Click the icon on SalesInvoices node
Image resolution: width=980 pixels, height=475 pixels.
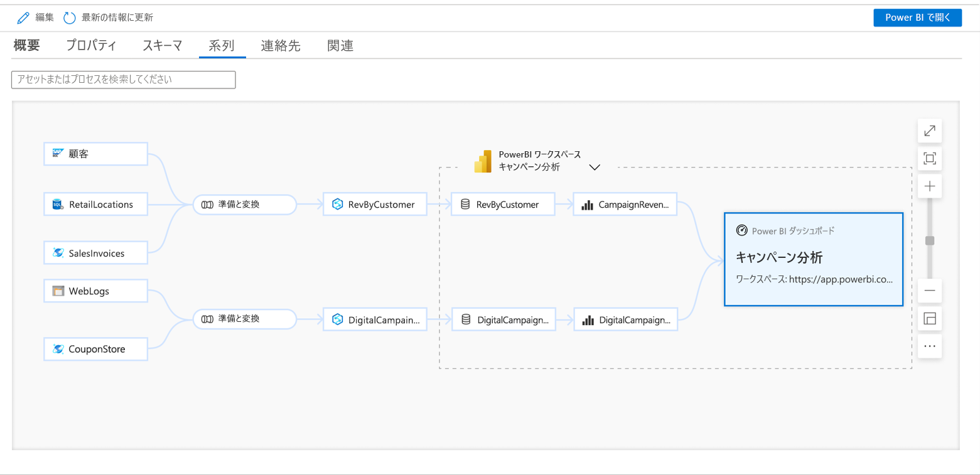[x=58, y=253]
